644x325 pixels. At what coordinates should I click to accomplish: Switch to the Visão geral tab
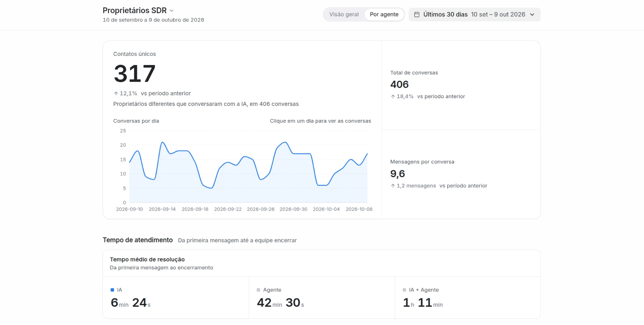click(344, 15)
